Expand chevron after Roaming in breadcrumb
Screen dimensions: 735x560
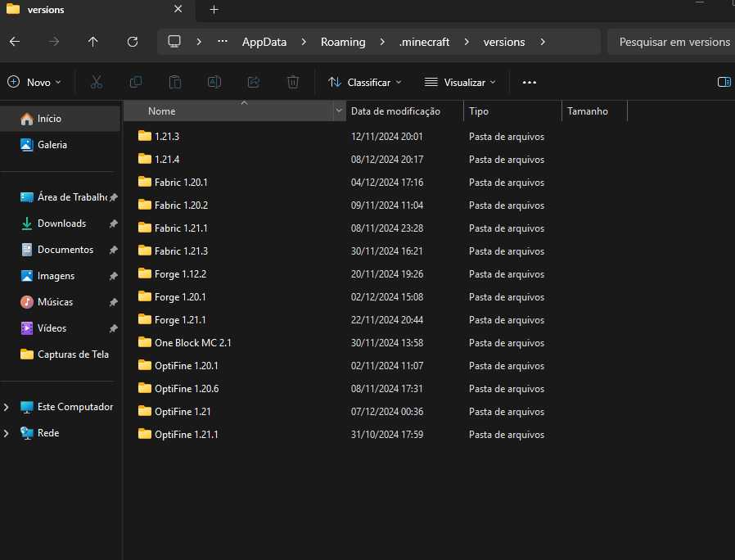[x=382, y=42]
